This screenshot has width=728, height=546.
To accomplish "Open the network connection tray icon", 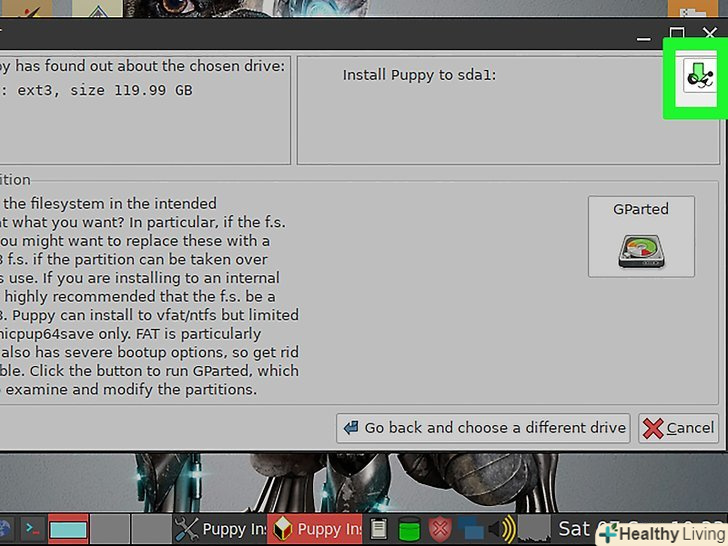I will coord(470,529).
